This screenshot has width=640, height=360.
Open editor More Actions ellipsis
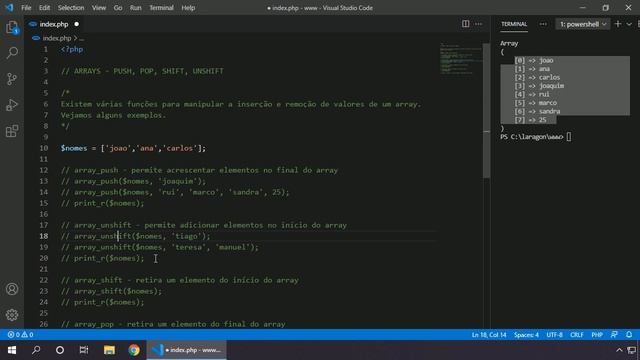[478, 24]
